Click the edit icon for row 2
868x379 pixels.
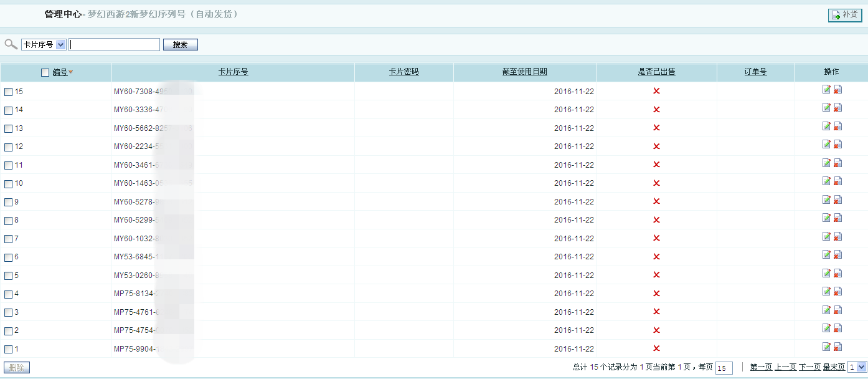coord(826,329)
